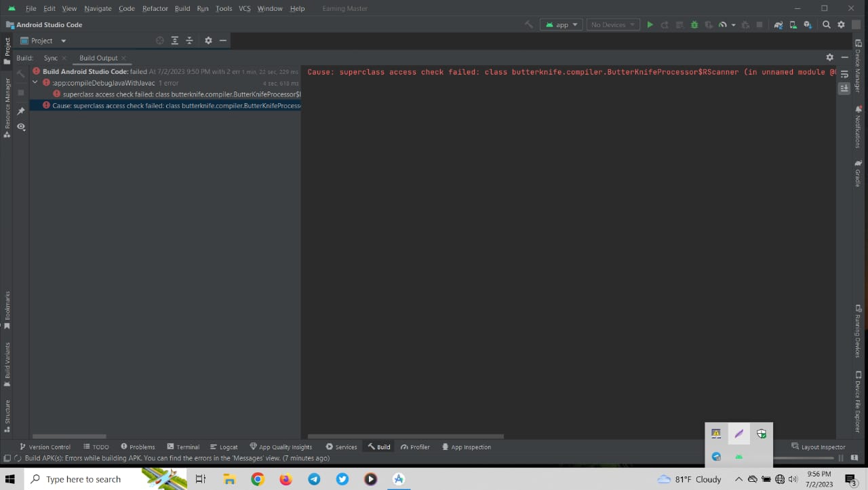The image size is (868, 490).
Task: Click the Search Everywhere magnifier icon
Action: pyautogui.click(x=826, y=25)
